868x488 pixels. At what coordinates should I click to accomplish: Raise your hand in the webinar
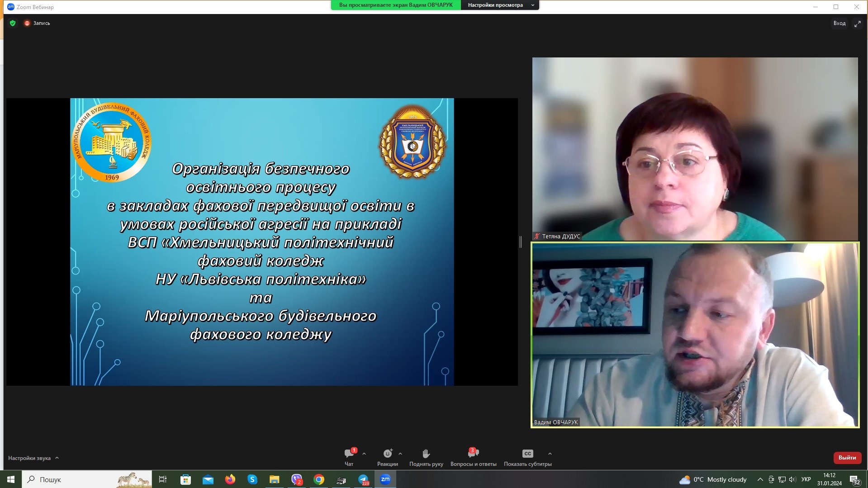click(x=426, y=457)
